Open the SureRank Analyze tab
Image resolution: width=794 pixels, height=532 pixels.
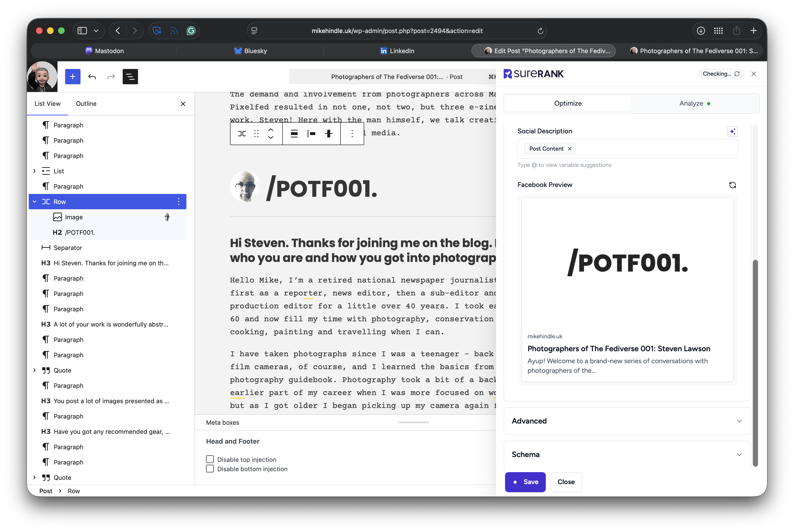tap(695, 103)
